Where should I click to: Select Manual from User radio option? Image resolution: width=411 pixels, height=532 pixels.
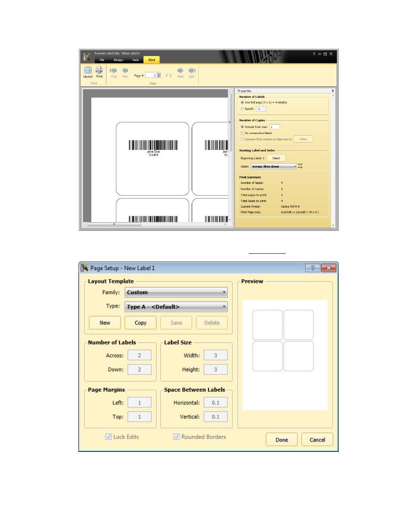[x=242, y=127]
